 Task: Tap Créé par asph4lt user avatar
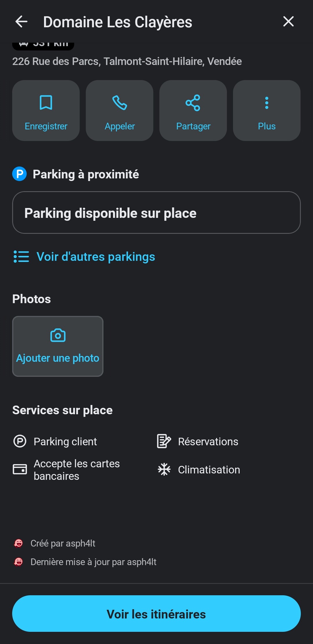click(x=19, y=543)
